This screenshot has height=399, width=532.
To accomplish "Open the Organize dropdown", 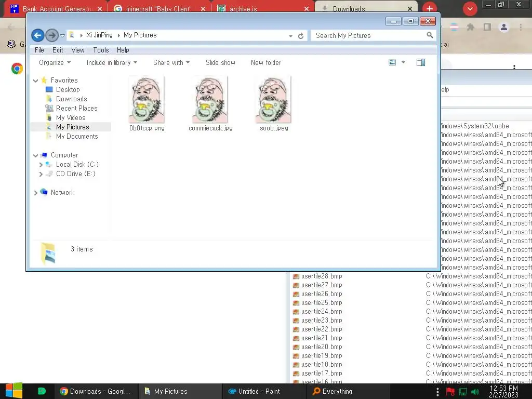I will point(55,62).
